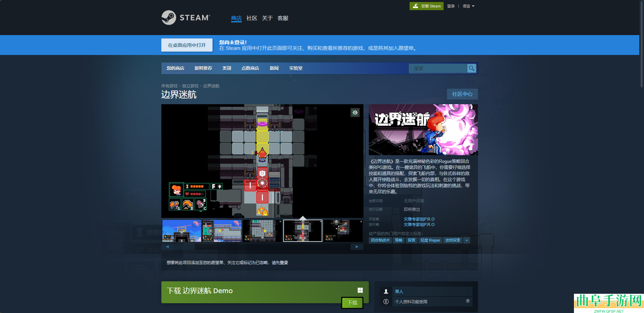Click the fullscreen icon on the screenshot
The height and width of the screenshot is (313, 644).
(355, 113)
